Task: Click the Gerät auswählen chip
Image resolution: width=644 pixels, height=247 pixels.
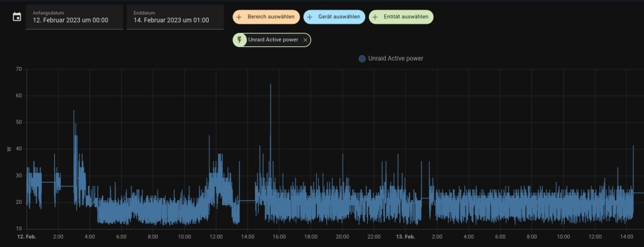Action: tap(334, 17)
